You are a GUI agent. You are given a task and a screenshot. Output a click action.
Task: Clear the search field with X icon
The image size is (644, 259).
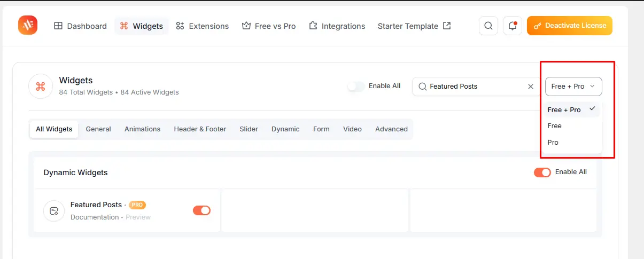point(530,87)
